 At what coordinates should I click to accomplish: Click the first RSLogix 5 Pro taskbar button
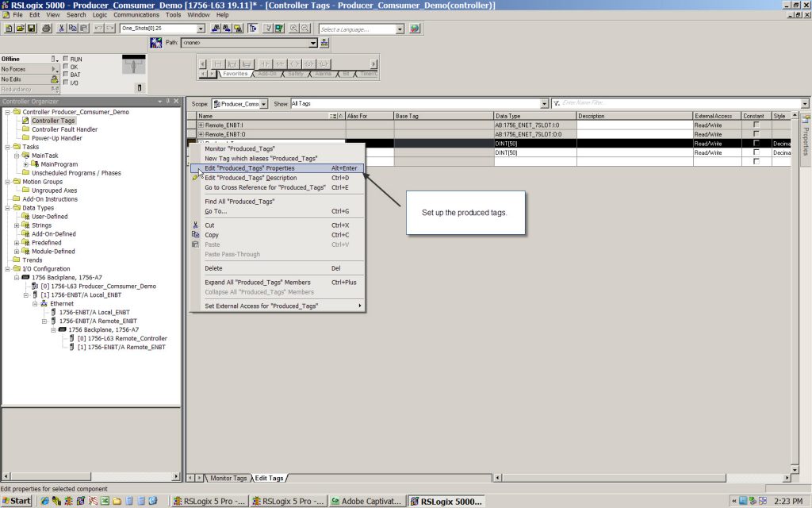pos(209,502)
